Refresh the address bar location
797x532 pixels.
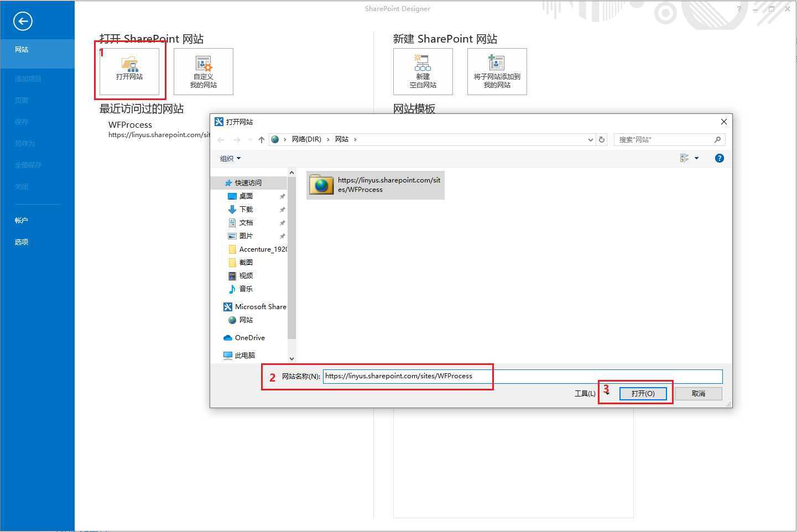click(602, 139)
